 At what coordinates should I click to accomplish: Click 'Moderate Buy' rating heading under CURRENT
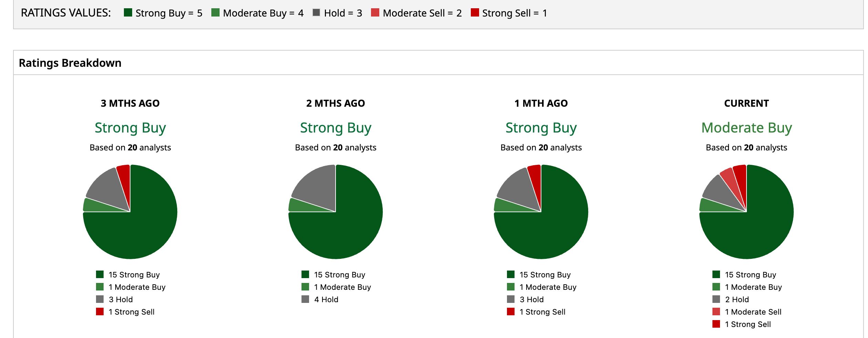[747, 128]
